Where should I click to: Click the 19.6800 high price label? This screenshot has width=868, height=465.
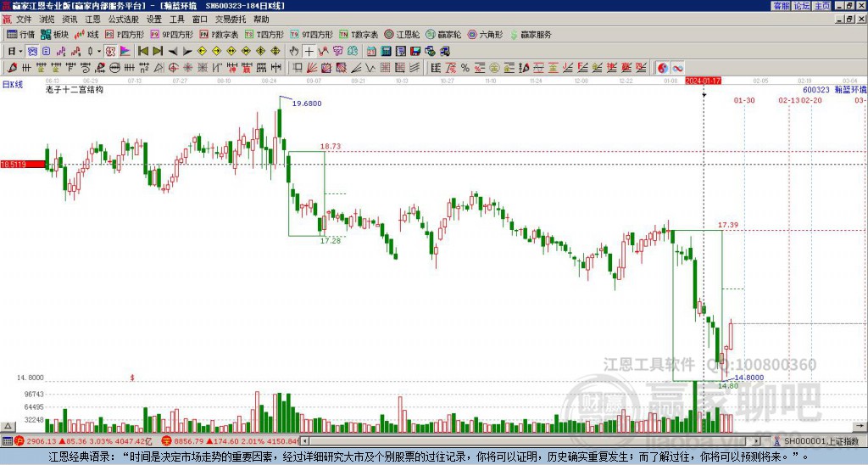click(x=307, y=104)
